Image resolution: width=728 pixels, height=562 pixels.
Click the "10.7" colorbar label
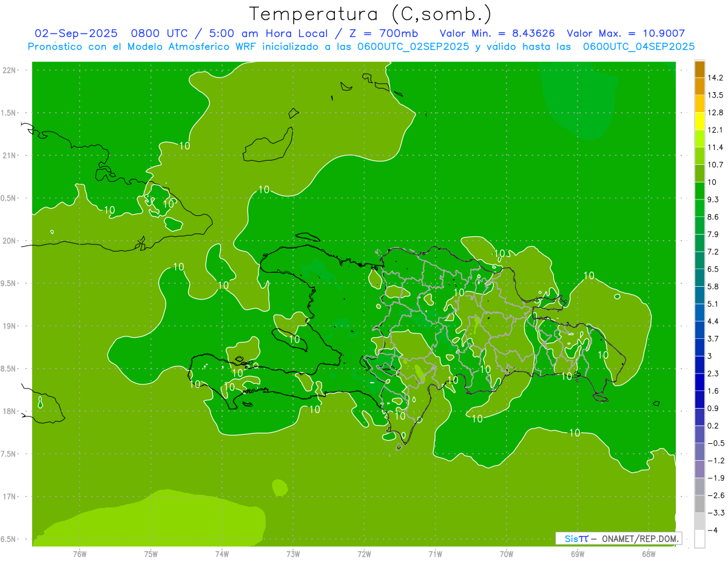click(716, 165)
